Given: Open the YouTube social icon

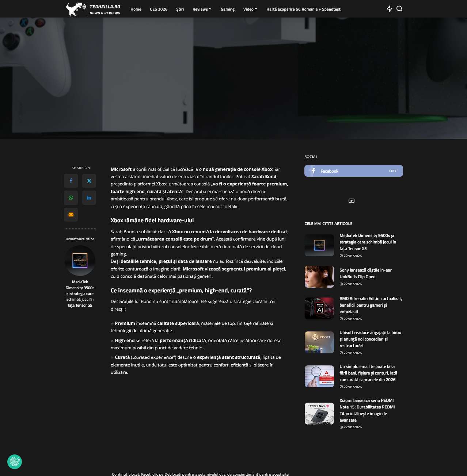Looking at the screenshot, I should click(352, 201).
